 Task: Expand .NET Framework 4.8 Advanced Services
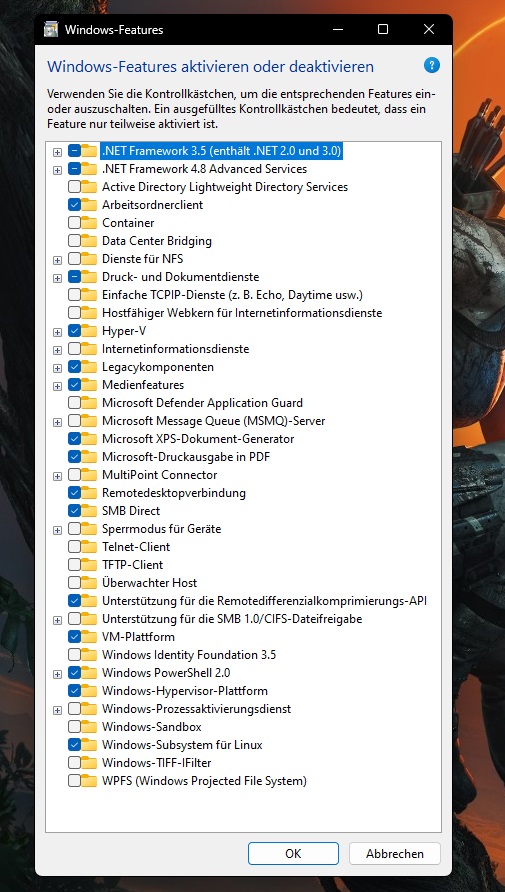(x=57, y=170)
